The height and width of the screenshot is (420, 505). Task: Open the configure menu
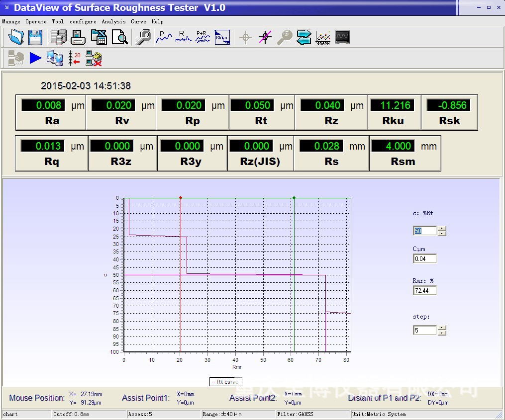pyautogui.click(x=83, y=22)
